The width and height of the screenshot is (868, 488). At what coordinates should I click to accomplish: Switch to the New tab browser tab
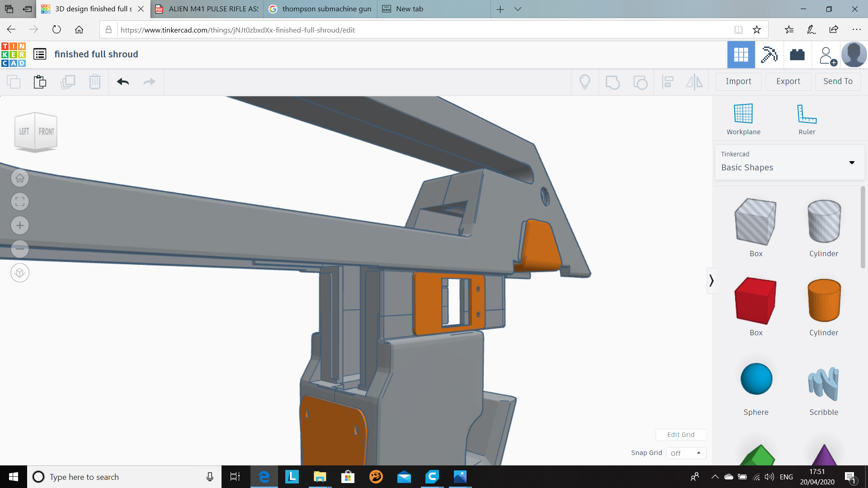(434, 9)
